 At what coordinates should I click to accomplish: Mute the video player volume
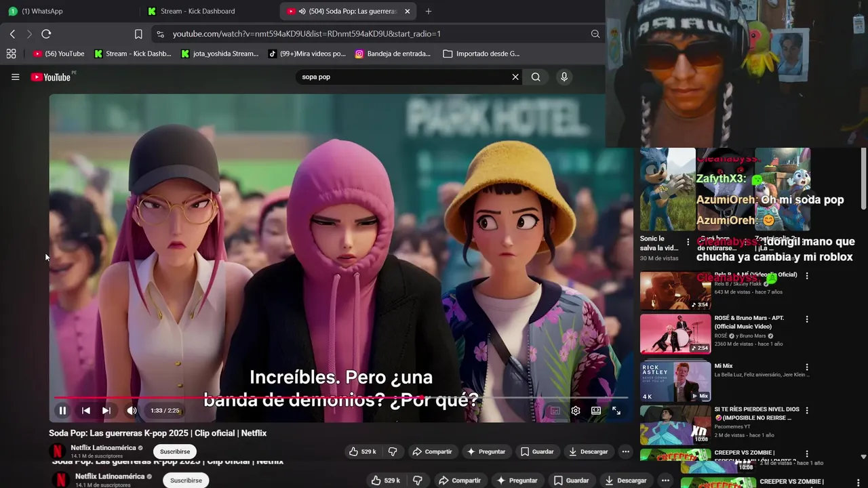click(x=132, y=410)
